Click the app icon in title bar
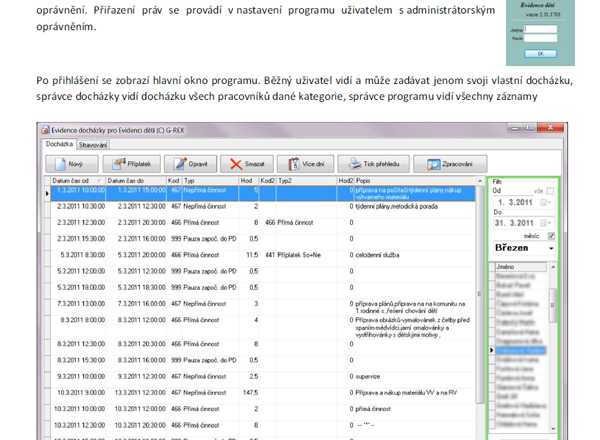This screenshot has width=600, height=440. (x=43, y=130)
